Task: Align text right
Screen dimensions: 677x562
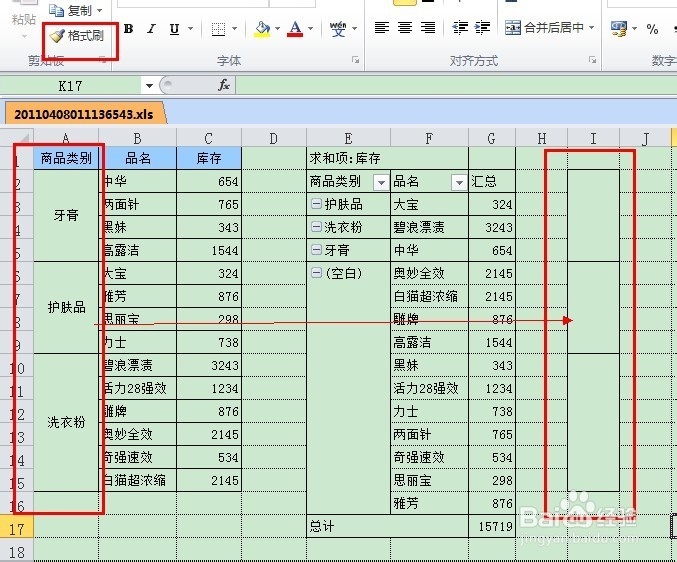Action: click(x=428, y=28)
